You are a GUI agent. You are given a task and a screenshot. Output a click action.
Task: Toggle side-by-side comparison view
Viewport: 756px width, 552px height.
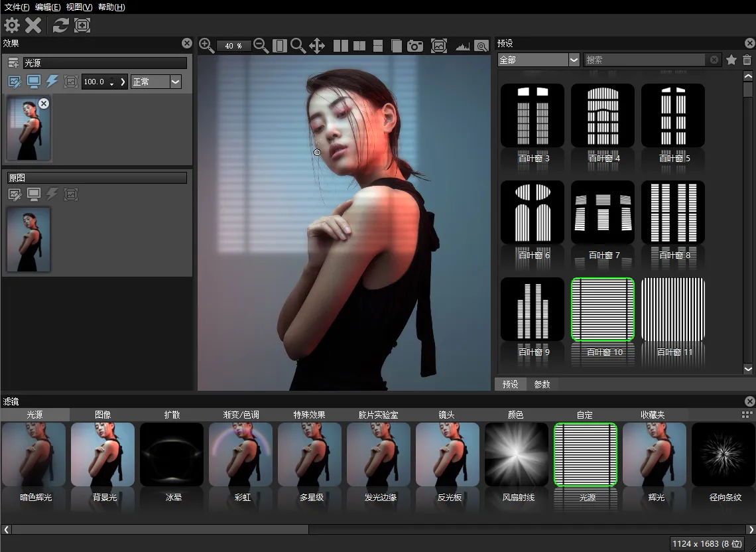(x=341, y=46)
